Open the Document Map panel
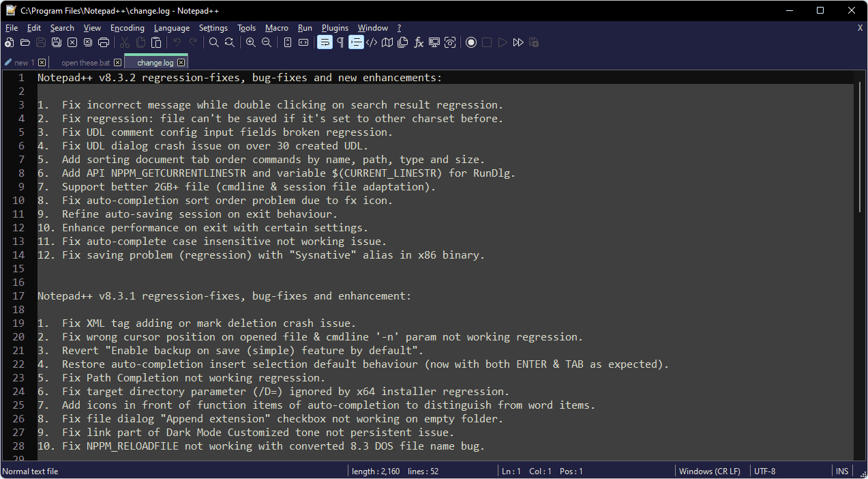 [x=387, y=42]
